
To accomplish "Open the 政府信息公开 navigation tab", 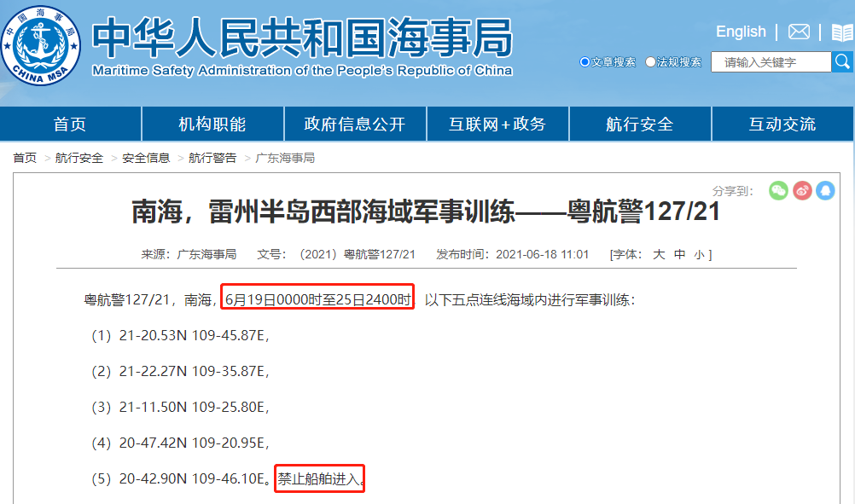I will pos(355,125).
